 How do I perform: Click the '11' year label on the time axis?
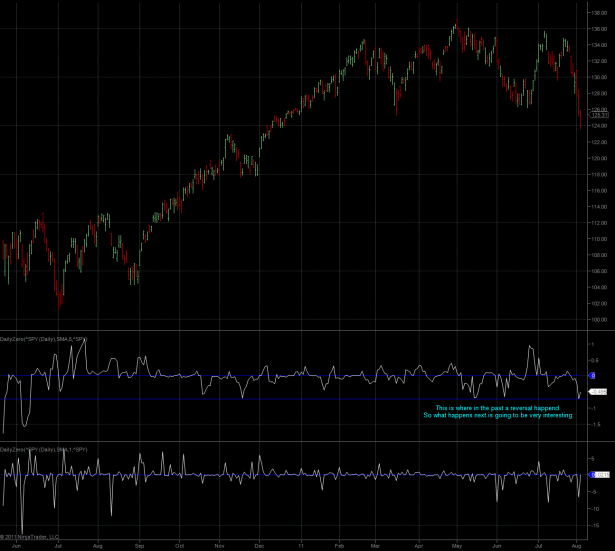[299, 546]
